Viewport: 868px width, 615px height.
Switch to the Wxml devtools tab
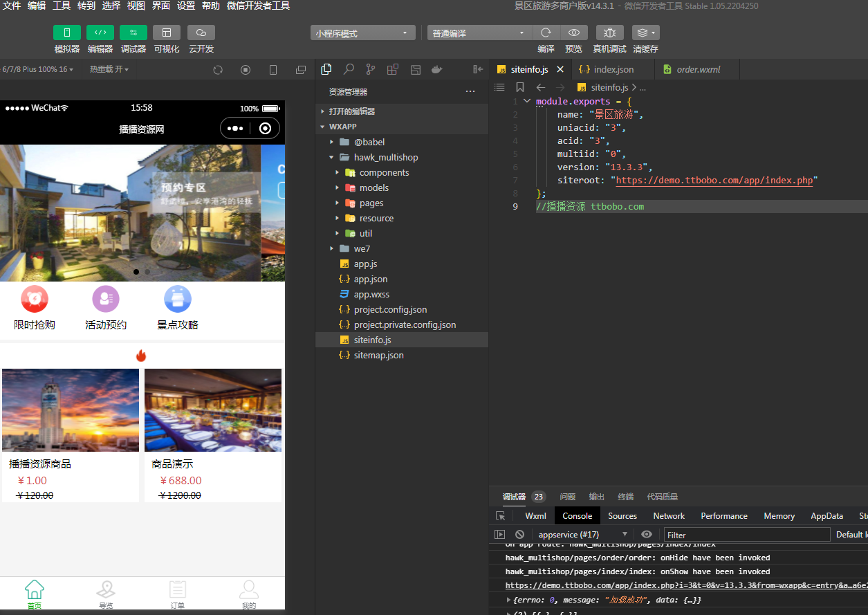click(535, 515)
